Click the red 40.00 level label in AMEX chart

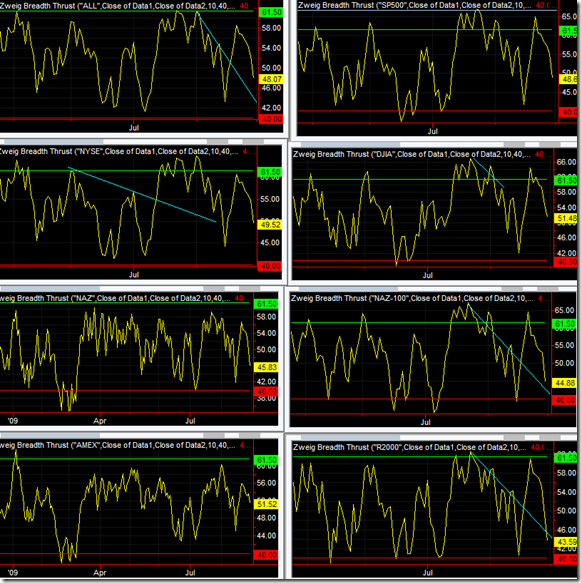[x=267, y=555]
